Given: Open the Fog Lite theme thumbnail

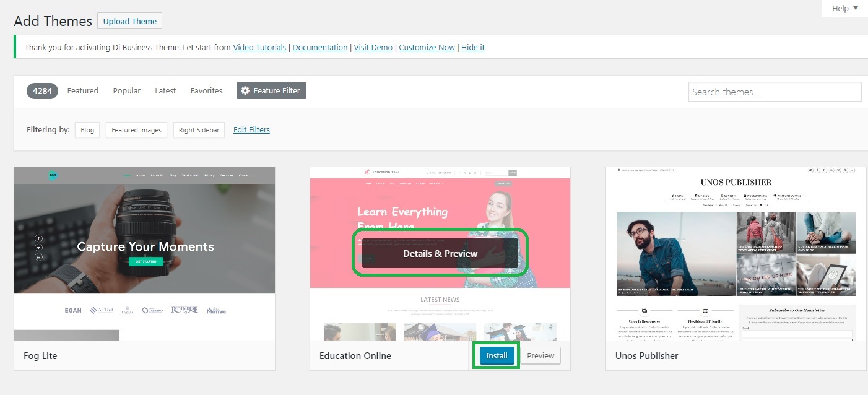Looking at the screenshot, I should coord(144,253).
